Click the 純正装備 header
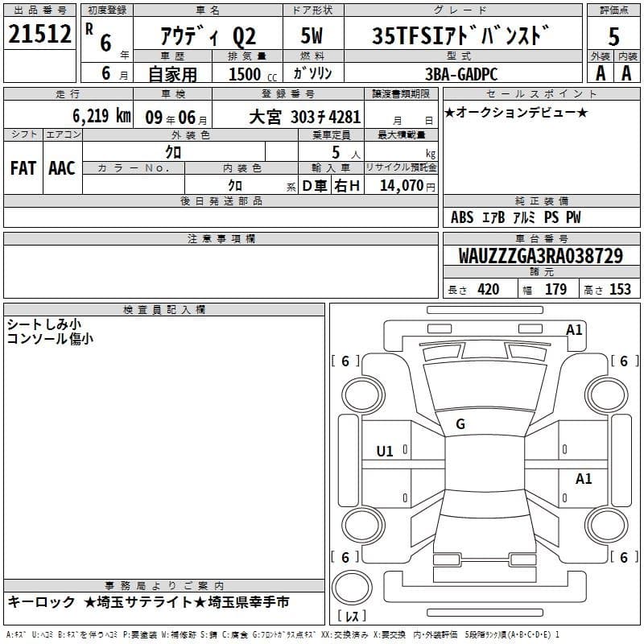 tap(542, 200)
